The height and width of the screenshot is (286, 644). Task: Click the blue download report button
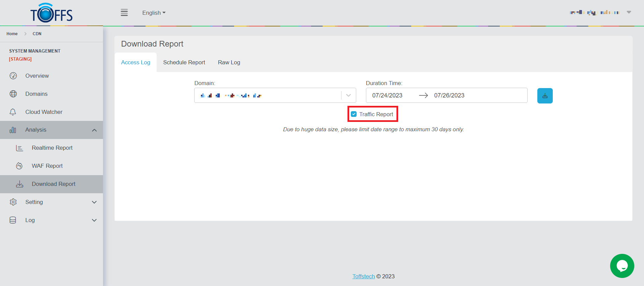tap(545, 96)
